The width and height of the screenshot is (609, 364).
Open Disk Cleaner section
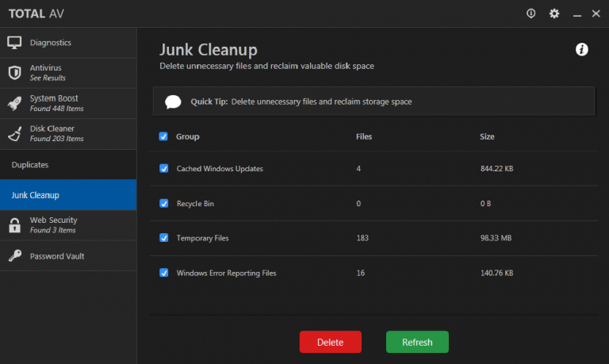tap(68, 134)
